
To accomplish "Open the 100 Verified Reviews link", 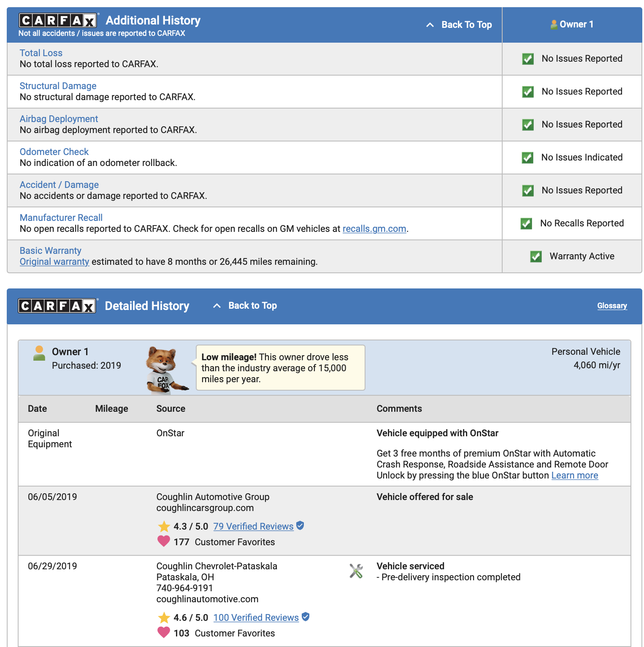I will click(x=256, y=618).
